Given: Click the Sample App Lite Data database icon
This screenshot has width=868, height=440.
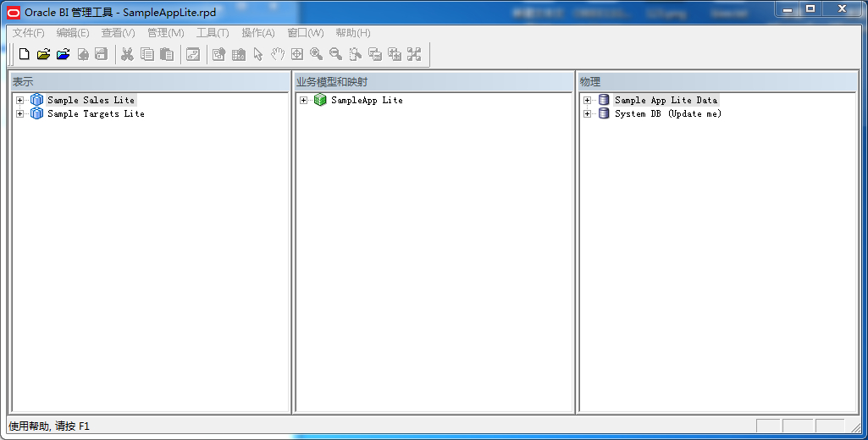Looking at the screenshot, I should coord(604,100).
